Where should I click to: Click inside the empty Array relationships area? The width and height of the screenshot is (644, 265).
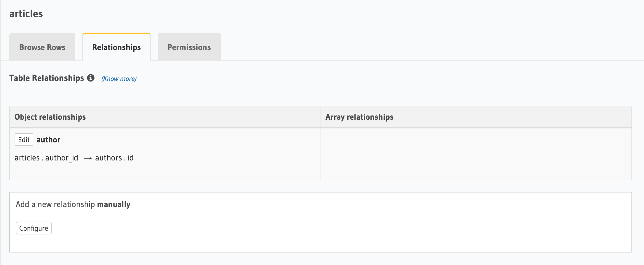pos(481,154)
